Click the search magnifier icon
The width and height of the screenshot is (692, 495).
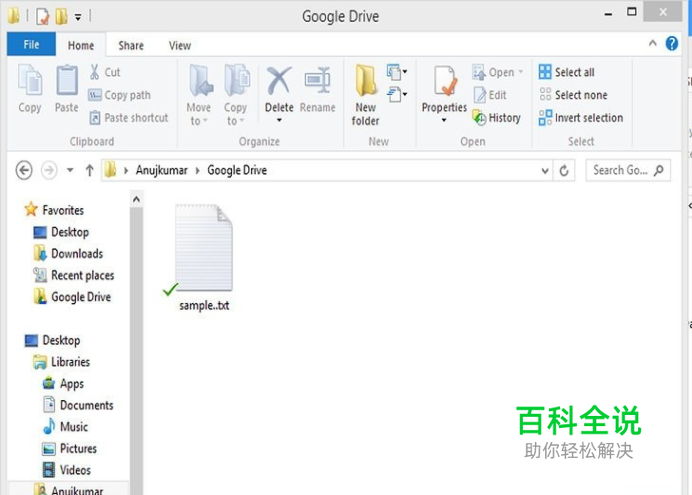pyautogui.click(x=659, y=170)
